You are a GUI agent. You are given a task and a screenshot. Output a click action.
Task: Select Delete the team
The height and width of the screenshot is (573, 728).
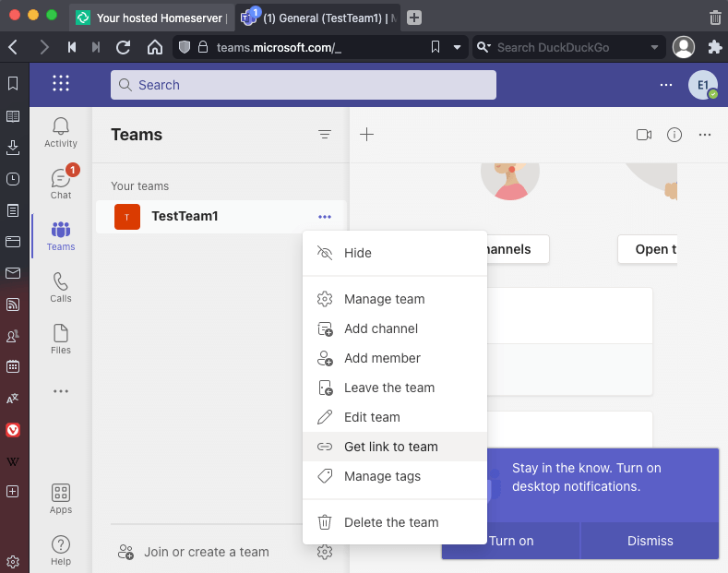point(395,522)
